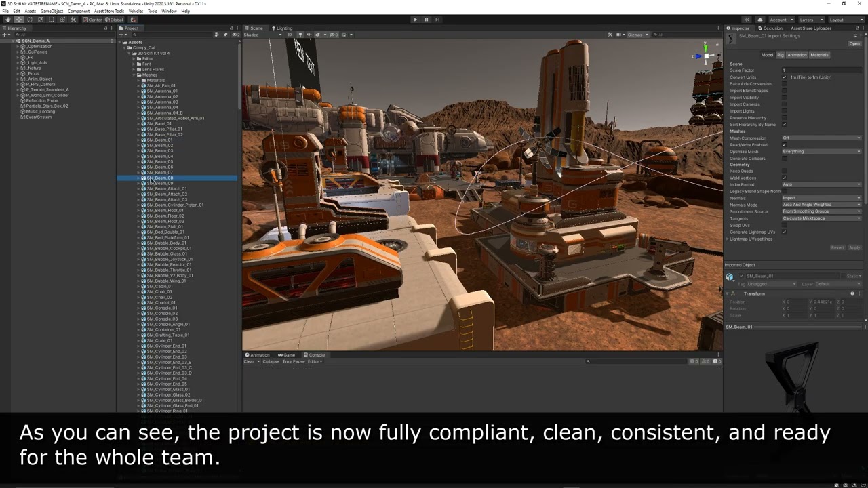Search by label icon in Project panel
Screen dimensions: 868x488
click(226, 35)
